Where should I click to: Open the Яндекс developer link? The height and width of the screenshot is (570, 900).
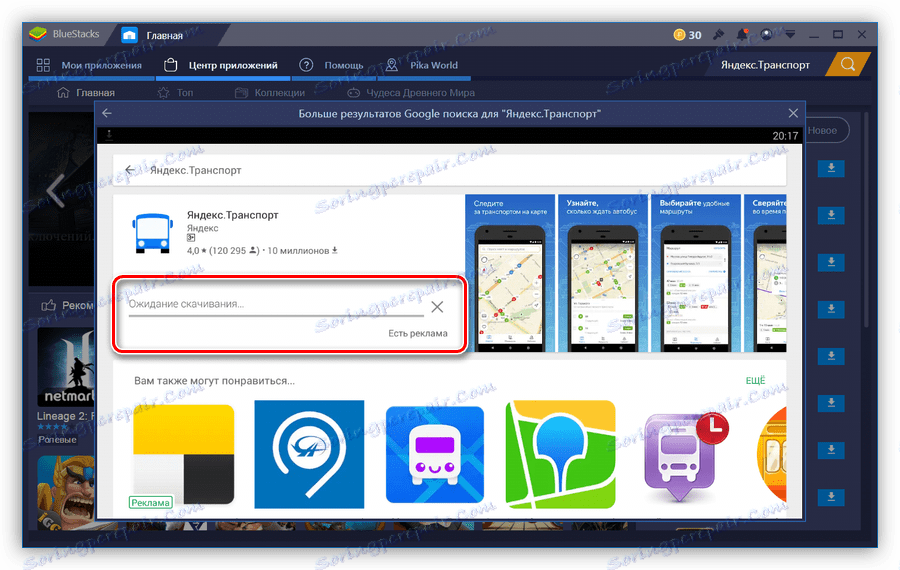pos(203,228)
